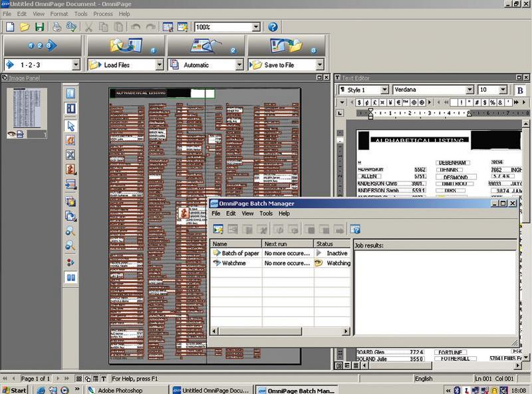Click the large Perform OCR step 2 button
532x394 pixels.
click(206, 45)
